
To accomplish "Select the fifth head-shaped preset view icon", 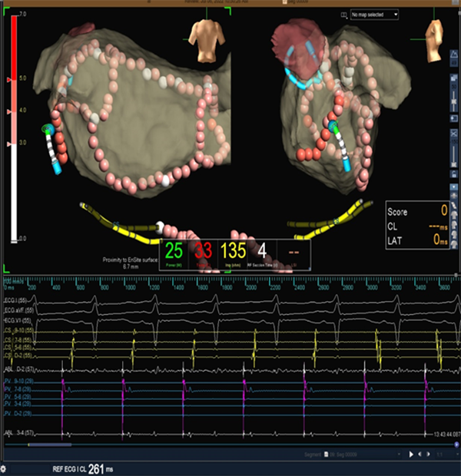I will click(x=454, y=234).
